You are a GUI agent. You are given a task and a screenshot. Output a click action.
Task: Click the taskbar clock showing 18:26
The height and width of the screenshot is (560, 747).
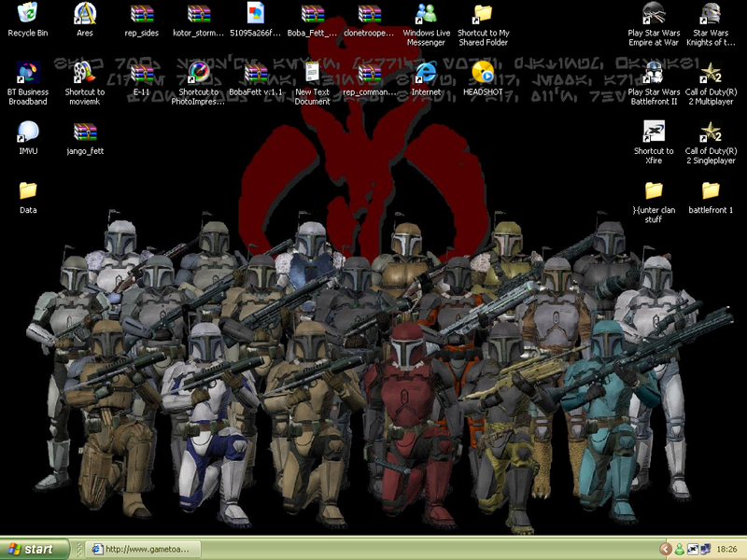[x=726, y=550]
